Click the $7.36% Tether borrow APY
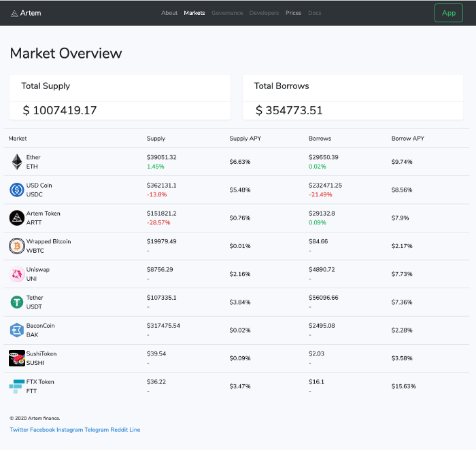Image resolution: width=476 pixels, height=450 pixels. pyautogui.click(x=402, y=302)
